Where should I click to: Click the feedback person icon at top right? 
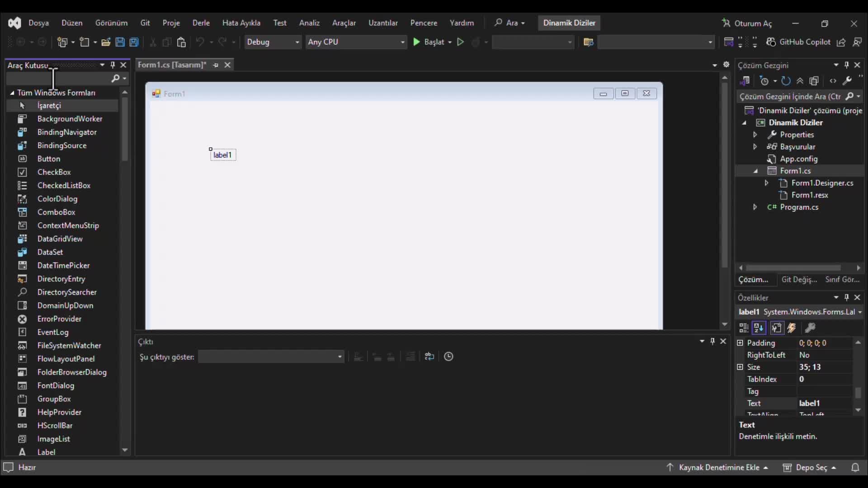857,42
